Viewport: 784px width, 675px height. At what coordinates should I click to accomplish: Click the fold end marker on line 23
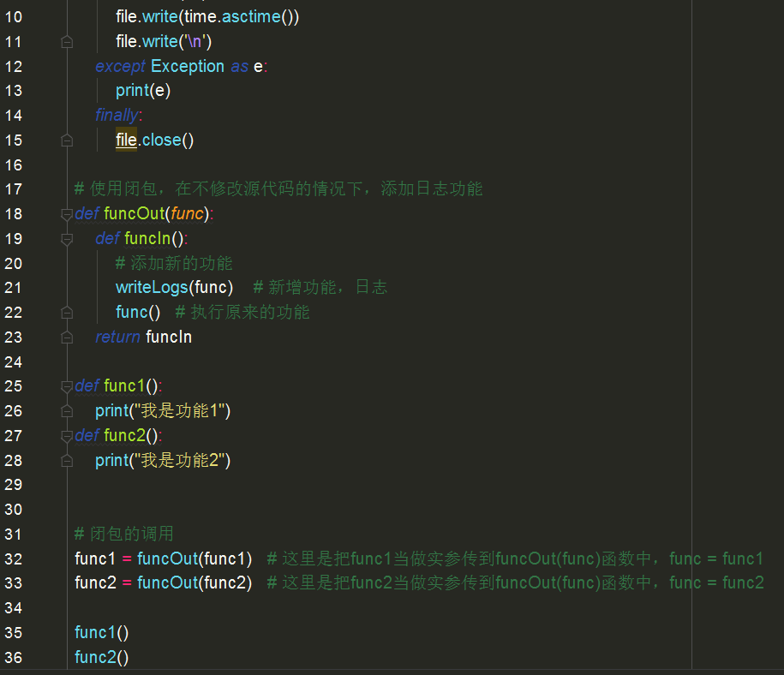click(x=67, y=337)
